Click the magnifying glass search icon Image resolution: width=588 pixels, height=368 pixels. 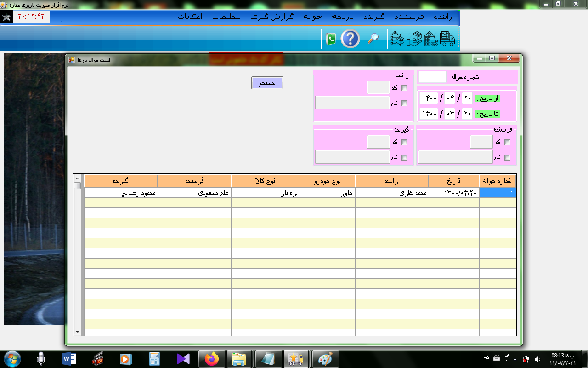[373, 39]
